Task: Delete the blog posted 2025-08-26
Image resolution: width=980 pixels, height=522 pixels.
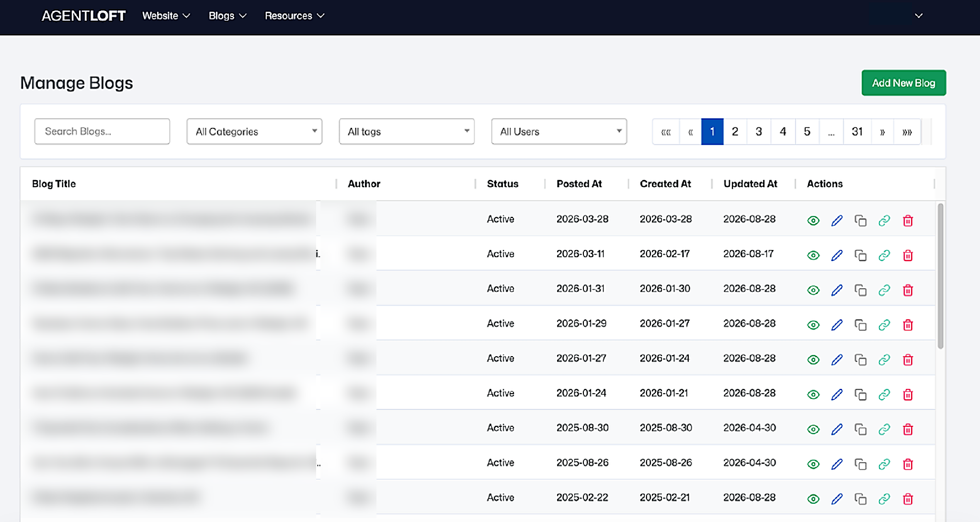Action: [x=908, y=464]
